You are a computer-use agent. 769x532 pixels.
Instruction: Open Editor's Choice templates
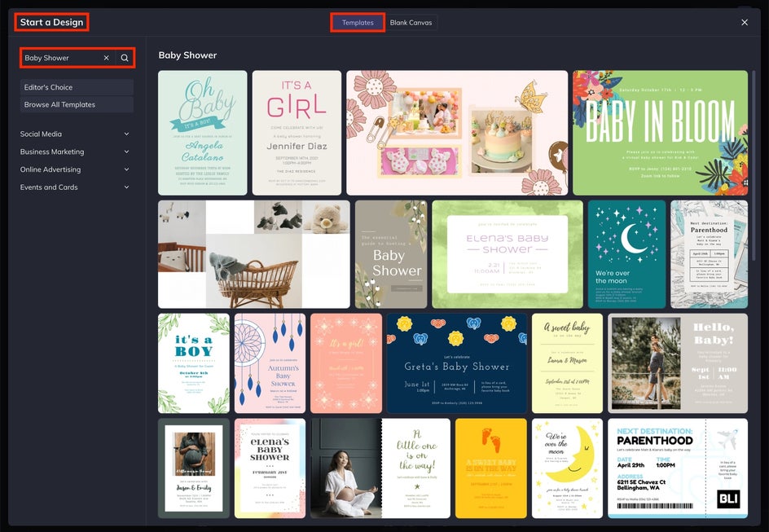click(77, 87)
